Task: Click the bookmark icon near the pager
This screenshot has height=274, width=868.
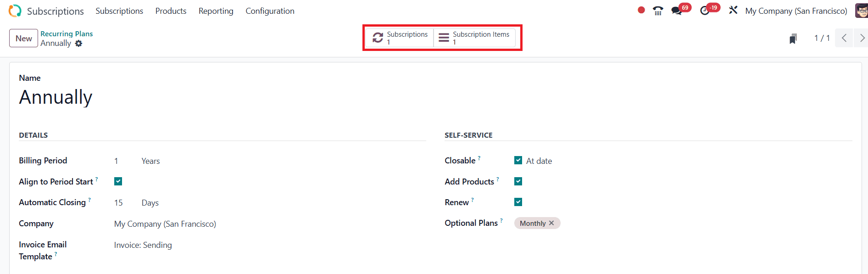Action: click(793, 39)
